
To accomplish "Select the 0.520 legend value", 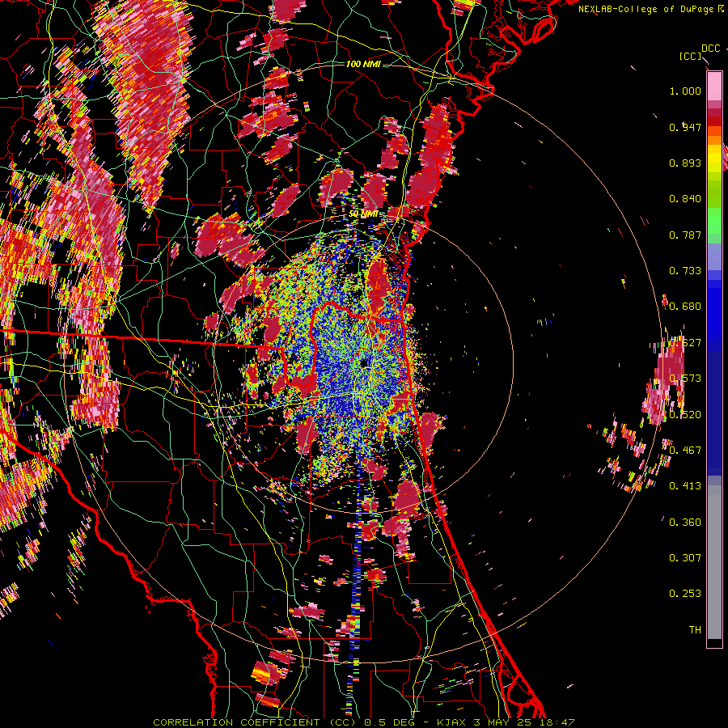I will [685, 415].
